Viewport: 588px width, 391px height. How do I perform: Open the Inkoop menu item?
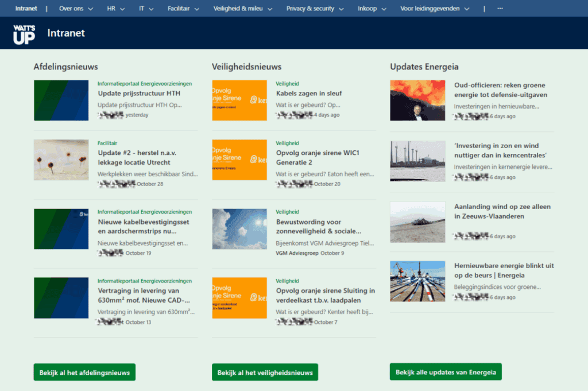[x=367, y=8]
